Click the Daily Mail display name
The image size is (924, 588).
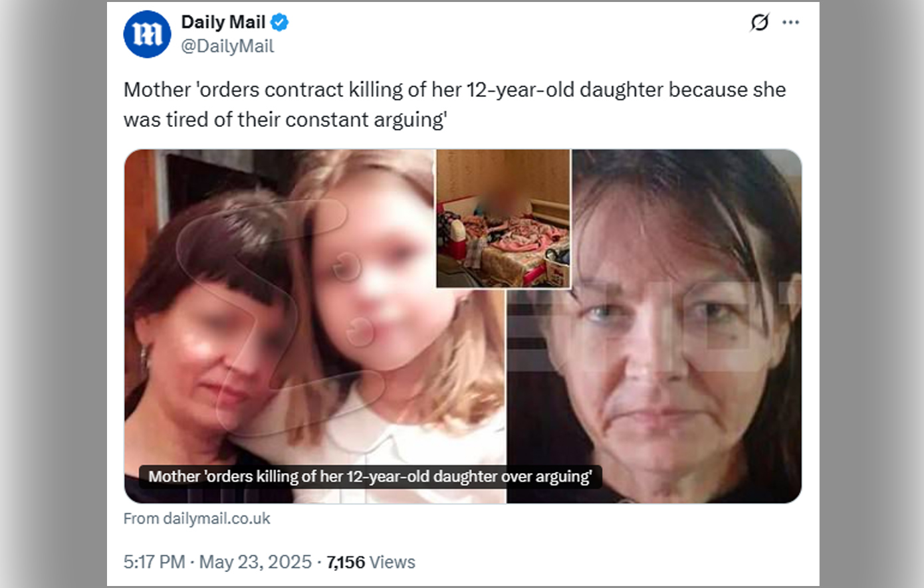pyautogui.click(x=223, y=22)
